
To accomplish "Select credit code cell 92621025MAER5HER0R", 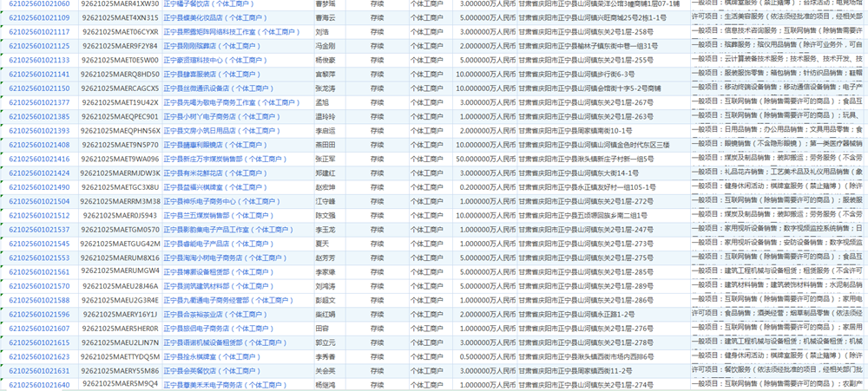I will [x=120, y=328].
